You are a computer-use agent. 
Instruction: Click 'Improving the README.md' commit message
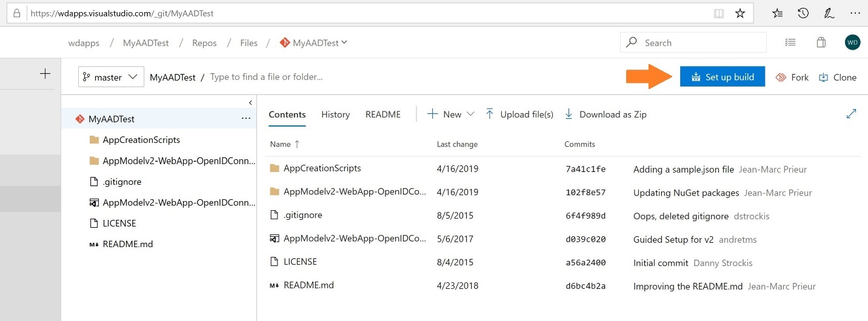coord(688,286)
